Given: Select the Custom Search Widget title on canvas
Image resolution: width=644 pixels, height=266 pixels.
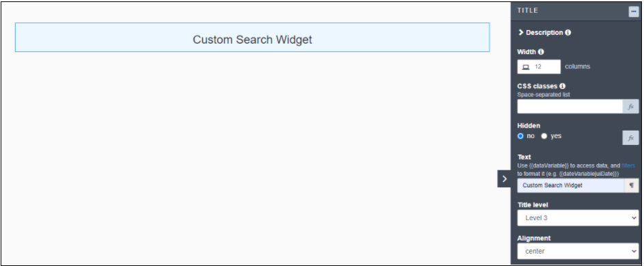Looking at the screenshot, I should [x=252, y=38].
